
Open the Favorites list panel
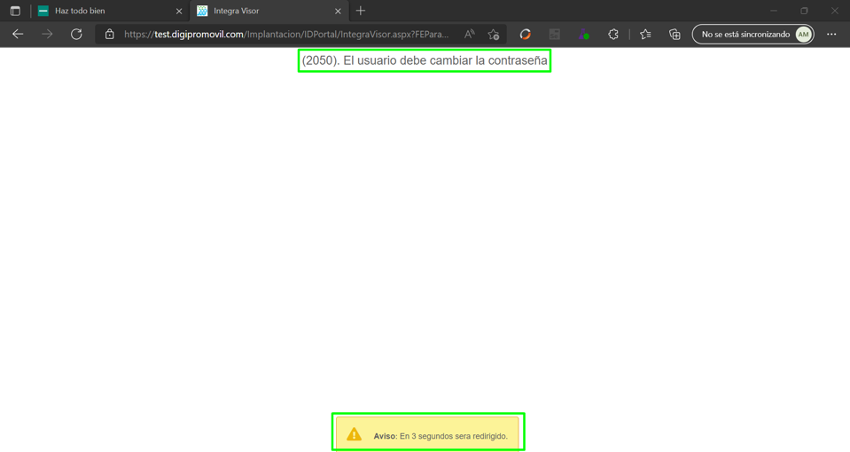click(x=645, y=34)
